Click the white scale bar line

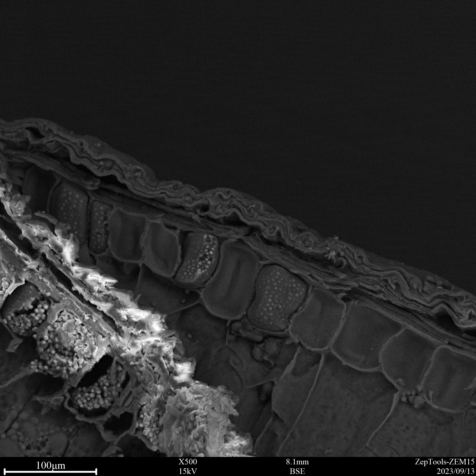pyautogui.click(x=51, y=472)
